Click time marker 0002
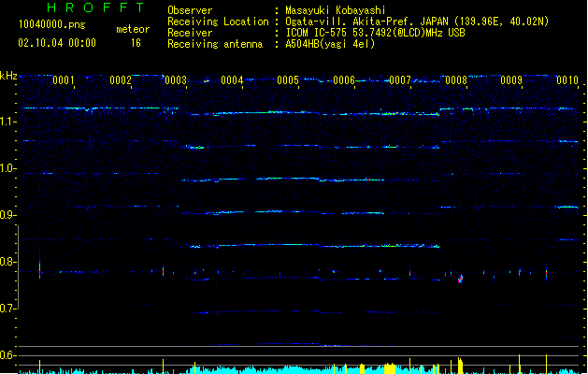Screen dimensions: 588x374 click(x=121, y=80)
